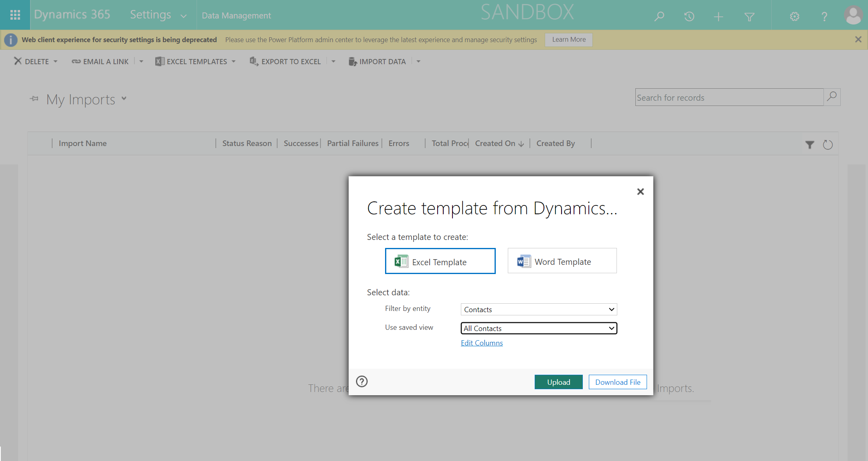The width and height of the screenshot is (868, 461).
Task: Click the Edit Columns link
Action: (x=481, y=343)
